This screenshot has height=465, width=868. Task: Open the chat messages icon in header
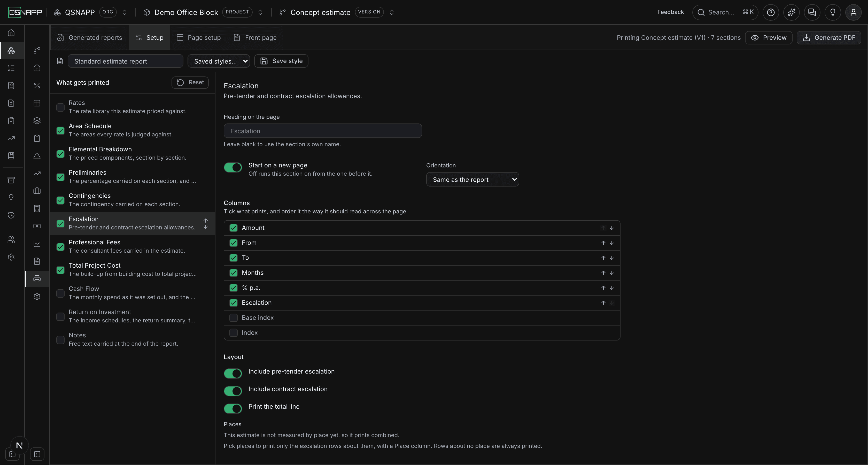tap(812, 12)
